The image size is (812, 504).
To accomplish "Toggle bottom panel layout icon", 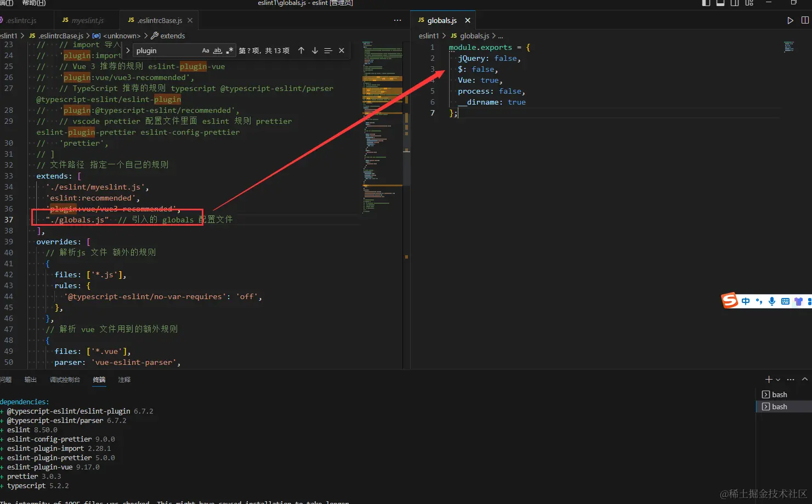I will coord(720,3).
